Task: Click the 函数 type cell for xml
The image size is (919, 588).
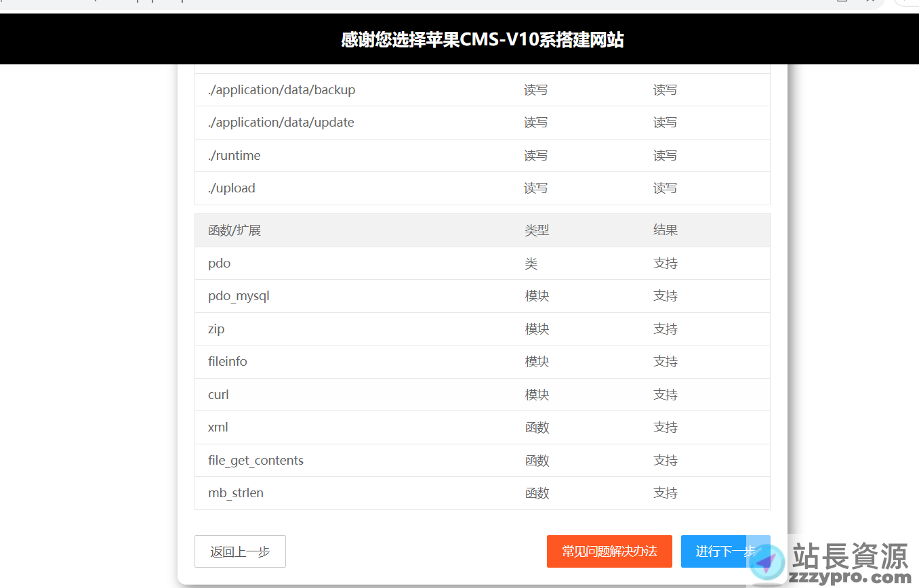Action: tap(537, 427)
